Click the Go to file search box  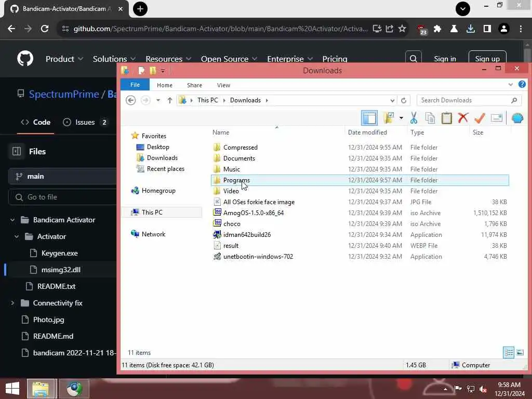coord(63,197)
